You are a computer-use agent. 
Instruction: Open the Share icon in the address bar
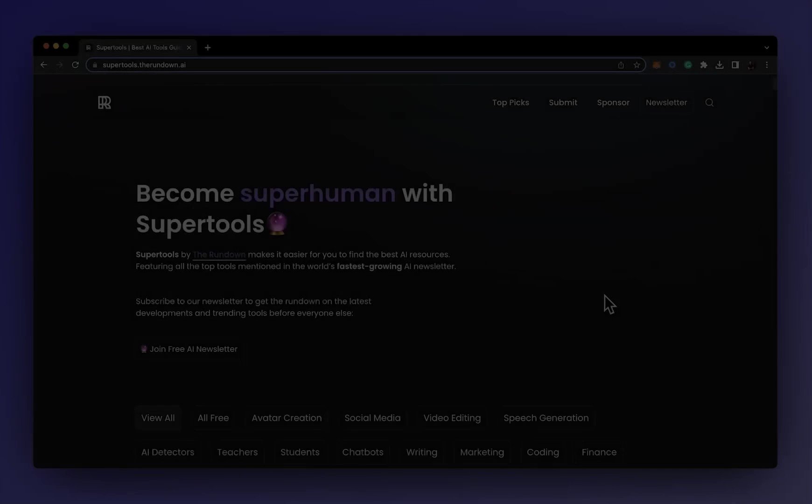coord(621,65)
